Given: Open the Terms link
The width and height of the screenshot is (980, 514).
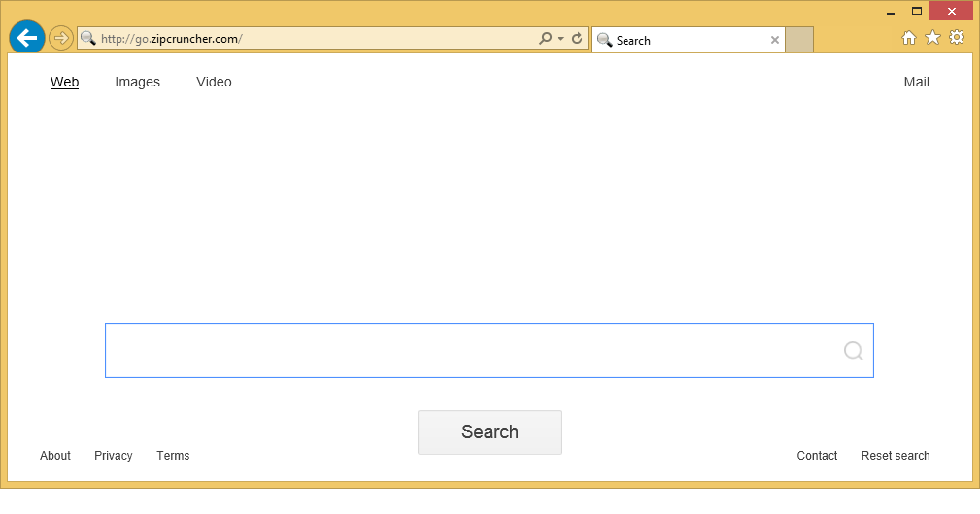Looking at the screenshot, I should (x=173, y=456).
